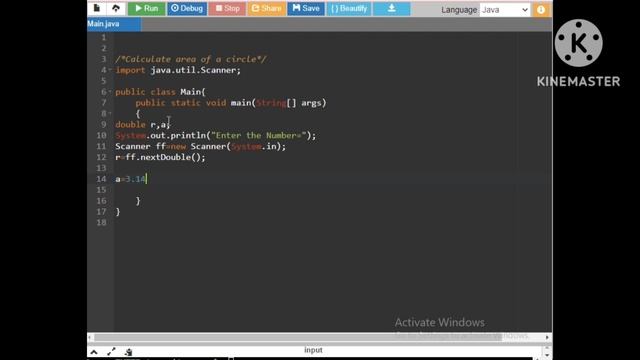The image size is (640, 360).
Task: Click the Stop button
Action: (227, 9)
